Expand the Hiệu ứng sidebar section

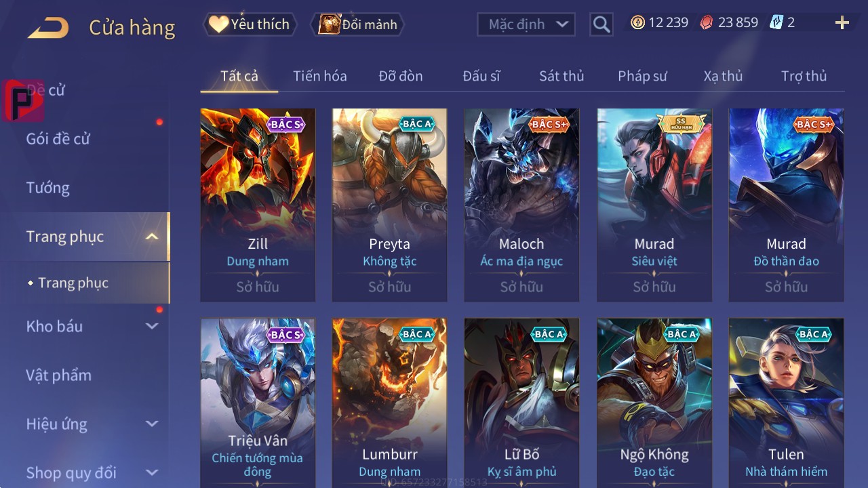(152, 424)
